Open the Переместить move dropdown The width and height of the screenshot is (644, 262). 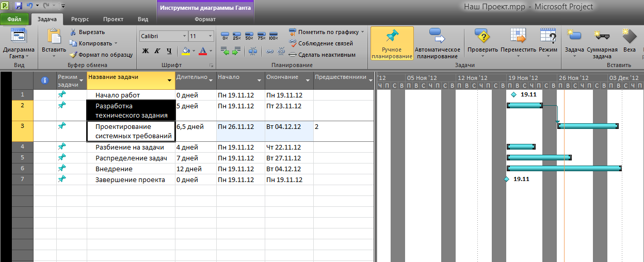[518, 56]
